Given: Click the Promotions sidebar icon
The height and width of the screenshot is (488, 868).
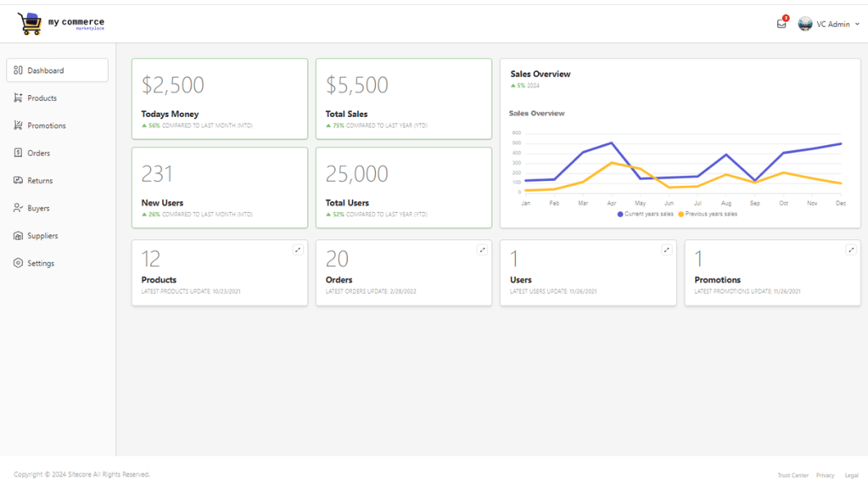Looking at the screenshot, I should 18,126.
